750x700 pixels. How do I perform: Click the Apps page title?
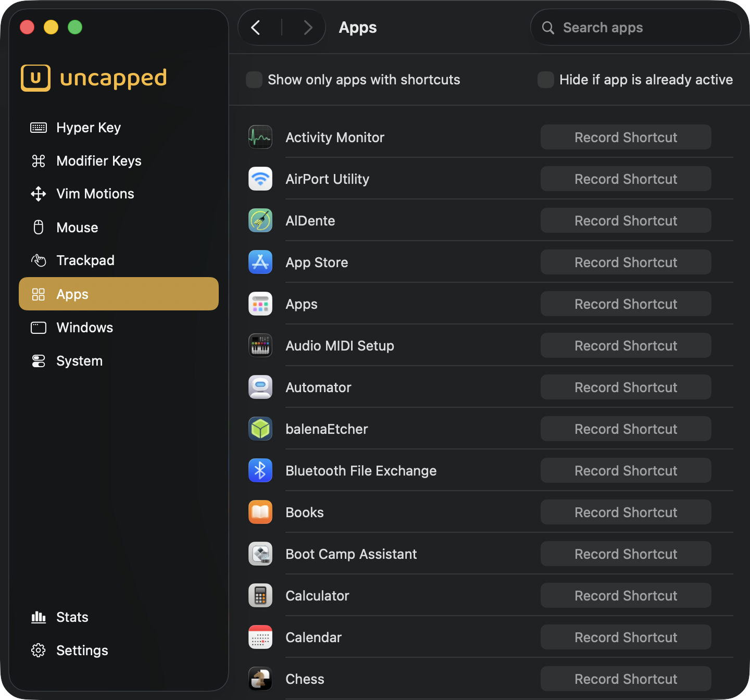[x=358, y=28]
